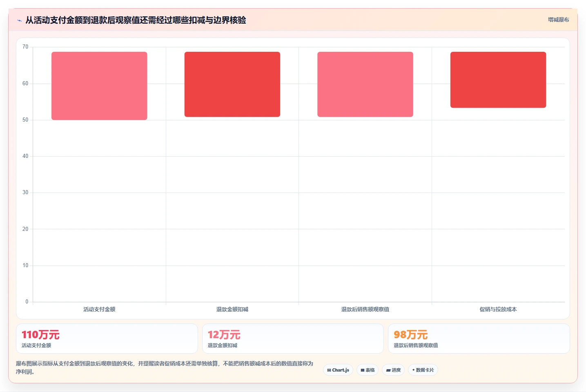The width and height of the screenshot is (586, 392).
Task: Select the 活动支付金额 bar in the chart
Action: [x=99, y=86]
